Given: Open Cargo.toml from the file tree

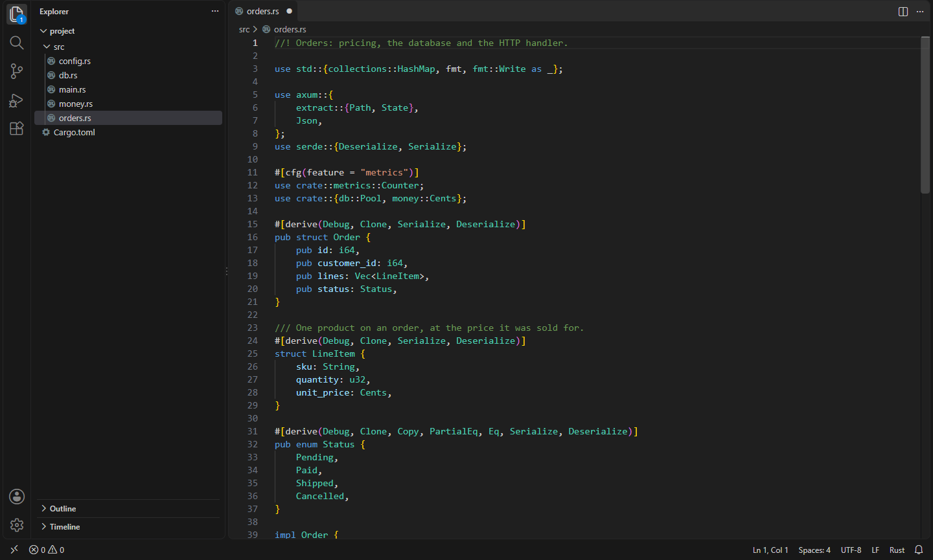Looking at the screenshot, I should click(128, 132).
